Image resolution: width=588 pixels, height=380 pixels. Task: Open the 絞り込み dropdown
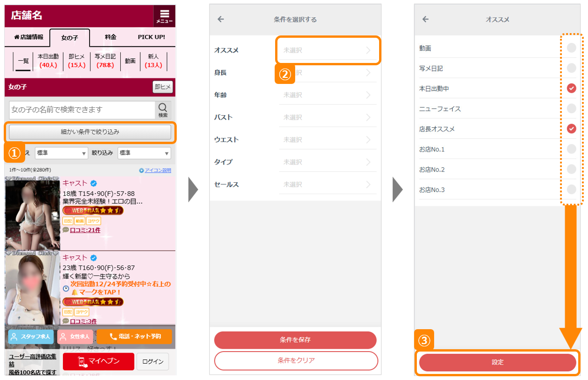pos(144,153)
